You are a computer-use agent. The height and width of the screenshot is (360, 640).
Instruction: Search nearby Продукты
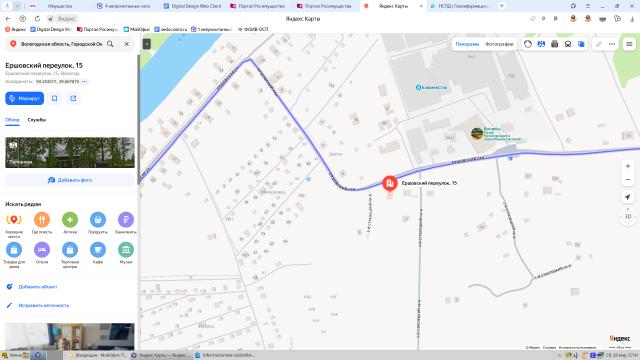point(98,223)
